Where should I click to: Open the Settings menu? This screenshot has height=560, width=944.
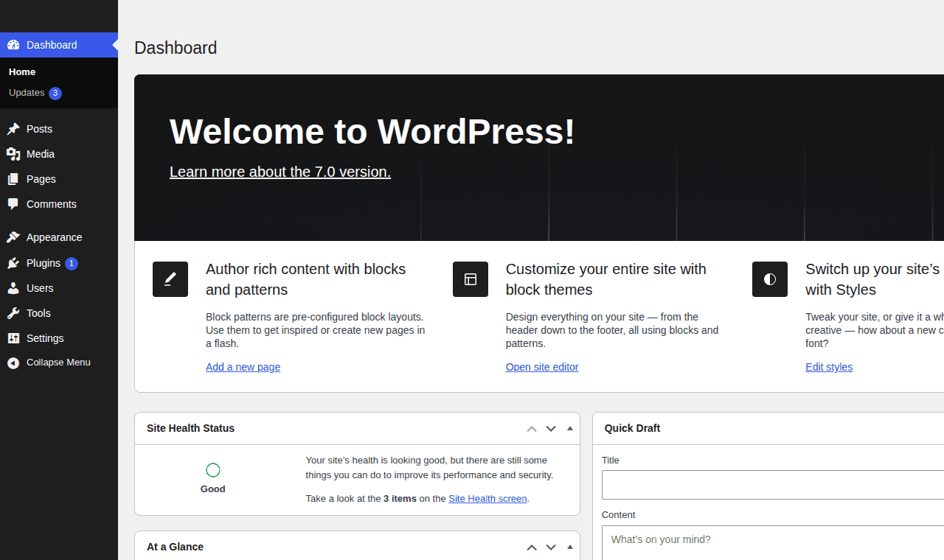click(59, 338)
